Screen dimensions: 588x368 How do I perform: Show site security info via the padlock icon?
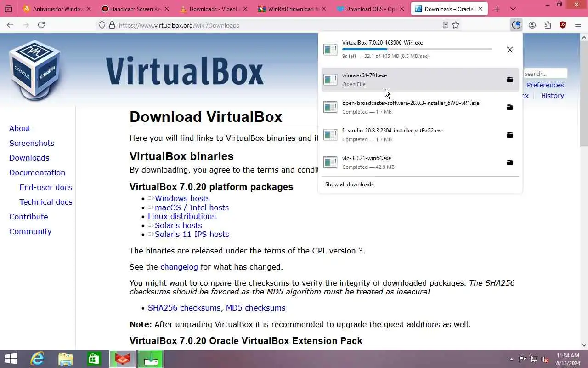[x=112, y=25]
